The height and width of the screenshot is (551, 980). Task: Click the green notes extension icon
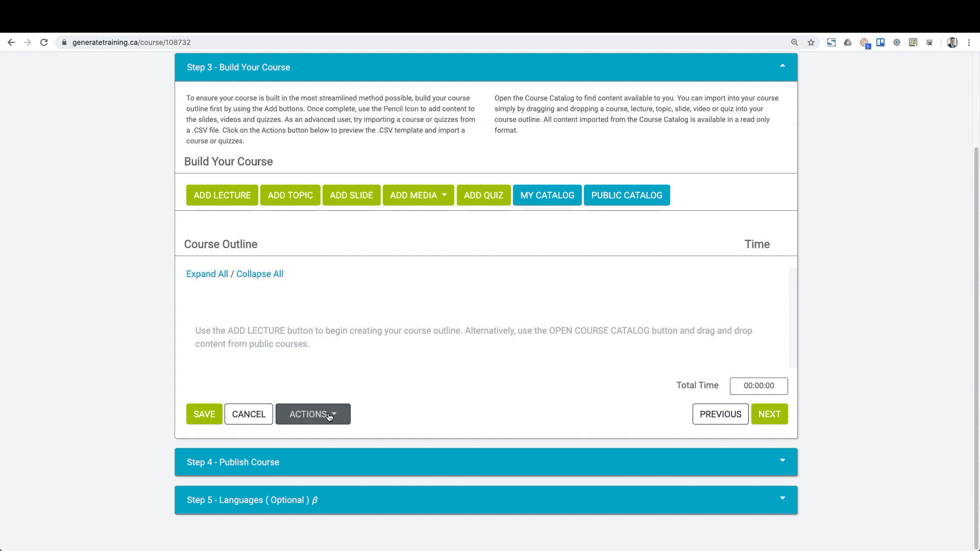[913, 42]
